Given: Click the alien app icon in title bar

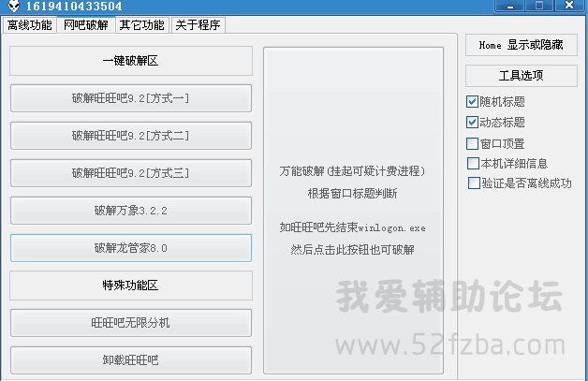Looking at the screenshot, I should [13, 6].
